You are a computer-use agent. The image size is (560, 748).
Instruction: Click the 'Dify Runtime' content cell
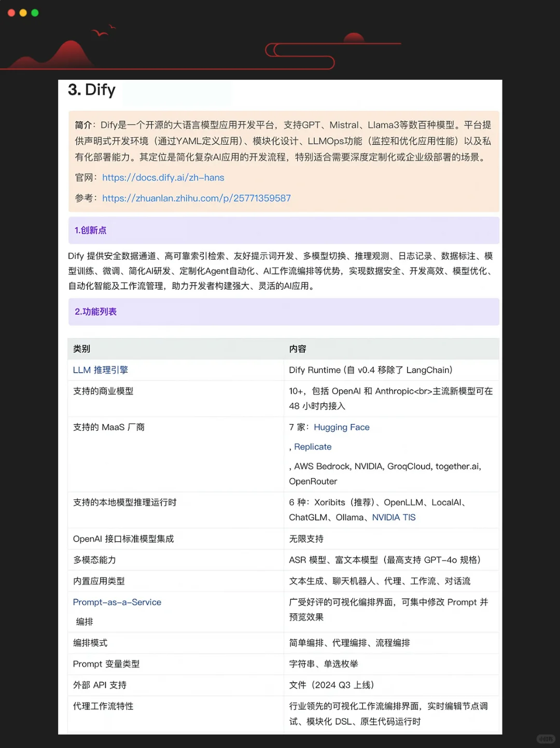click(x=391, y=370)
